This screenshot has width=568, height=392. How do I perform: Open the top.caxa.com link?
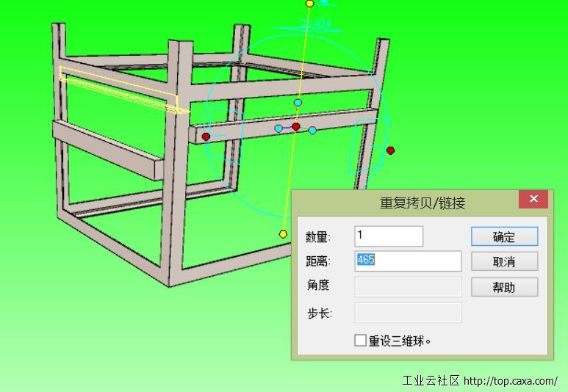coord(511,381)
